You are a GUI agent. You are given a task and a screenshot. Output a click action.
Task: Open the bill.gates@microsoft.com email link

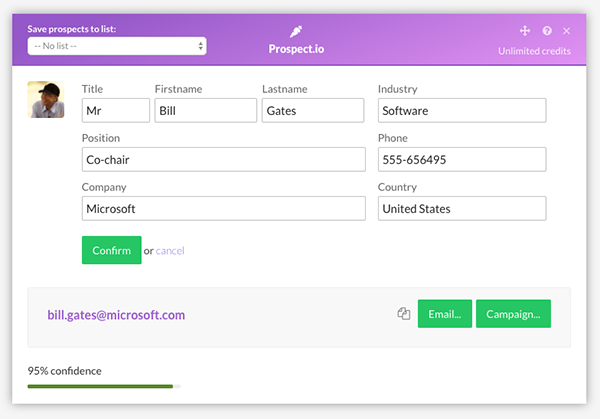tap(116, 315)
